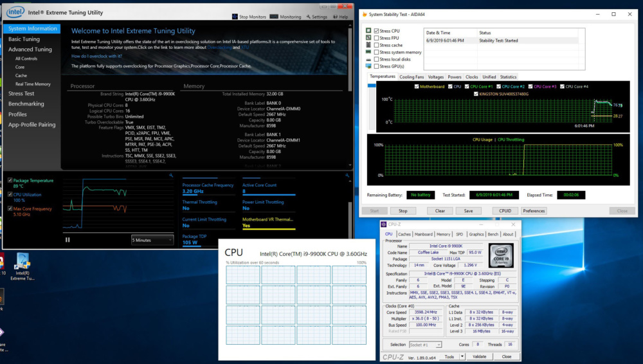The height and width of the screenshot is (364, 643).
Task: Switch to Powers tab
Action: [x=455, y=77]
